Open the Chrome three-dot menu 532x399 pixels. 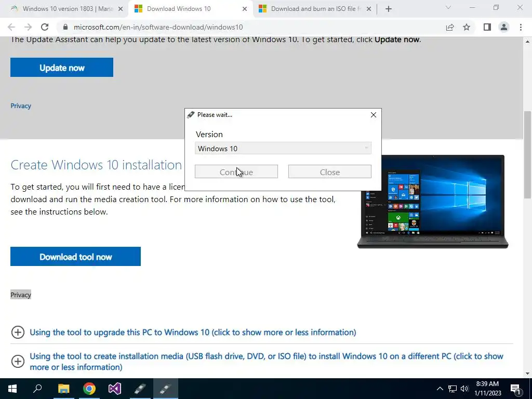(x=521, y=27)
